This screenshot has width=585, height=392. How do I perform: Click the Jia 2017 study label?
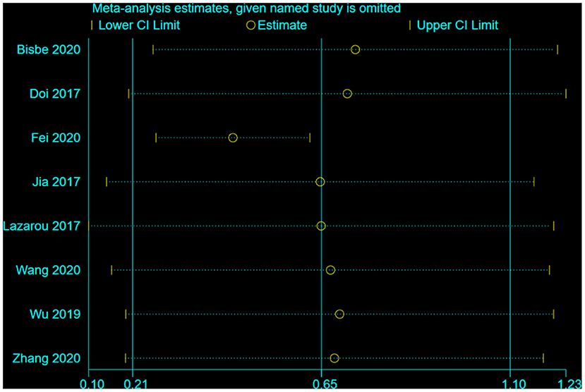pos(56,182)
